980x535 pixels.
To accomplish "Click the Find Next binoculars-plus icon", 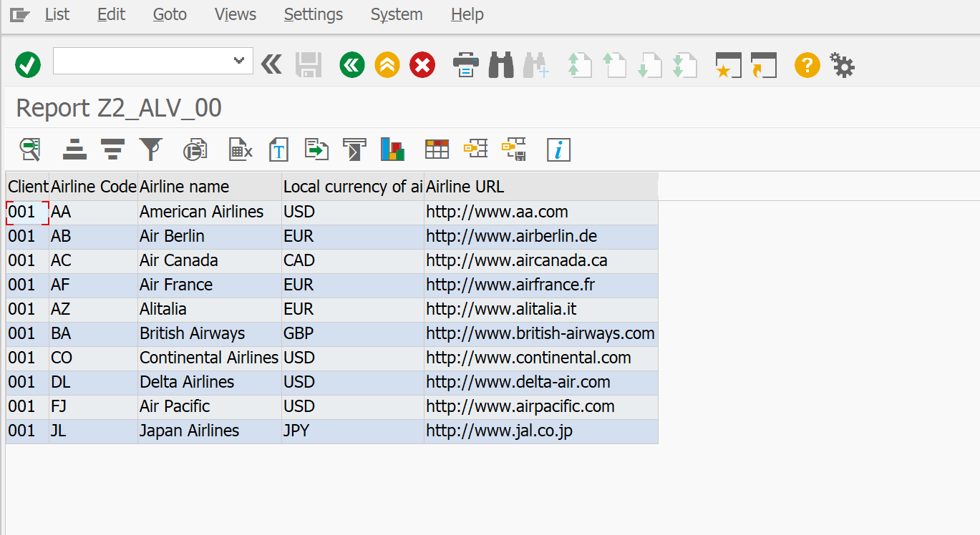I will click(536, 66).
